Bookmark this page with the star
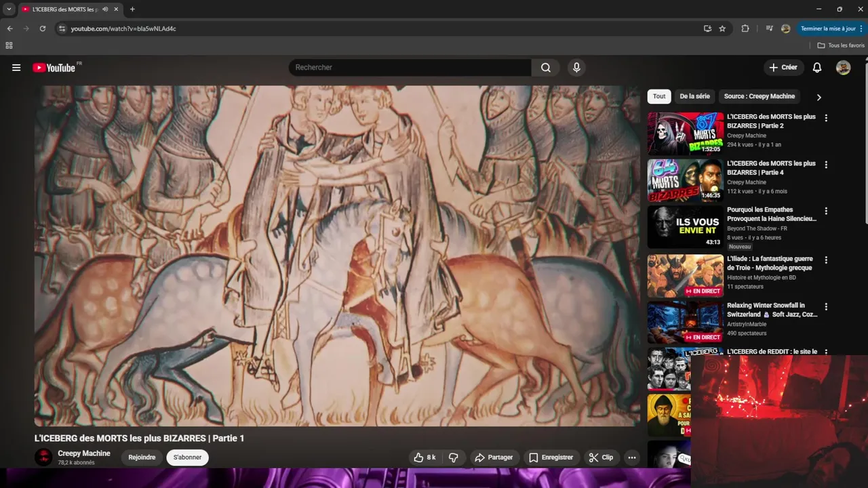This screenshot has height=488, width=868. pos(722,28)
